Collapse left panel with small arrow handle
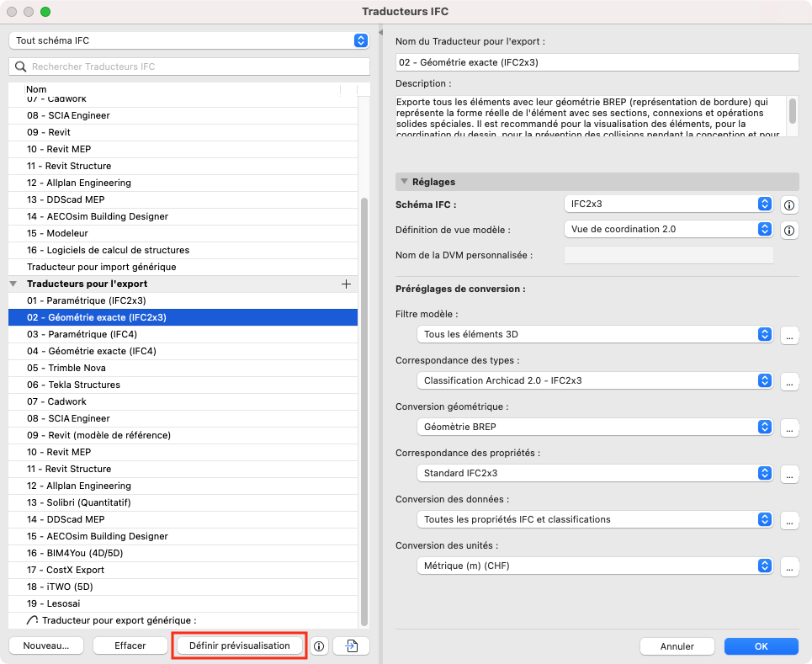 [x=380, y=32]
